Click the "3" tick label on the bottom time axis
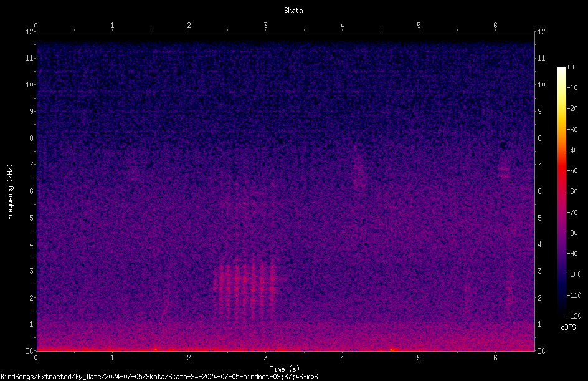The width and height of the screenshot is (588, 381). pyautogui.click(x=265, y=358)
